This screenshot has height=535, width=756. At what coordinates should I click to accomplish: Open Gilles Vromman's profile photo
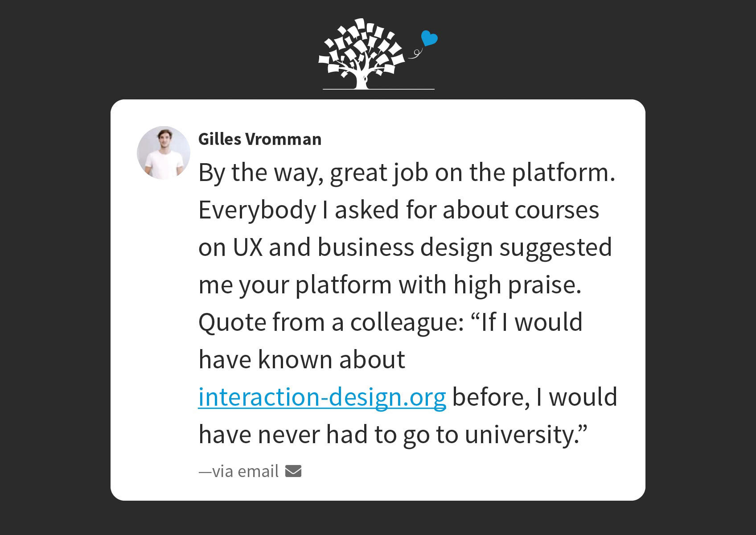pyautogui.click(x=164, y=153)
